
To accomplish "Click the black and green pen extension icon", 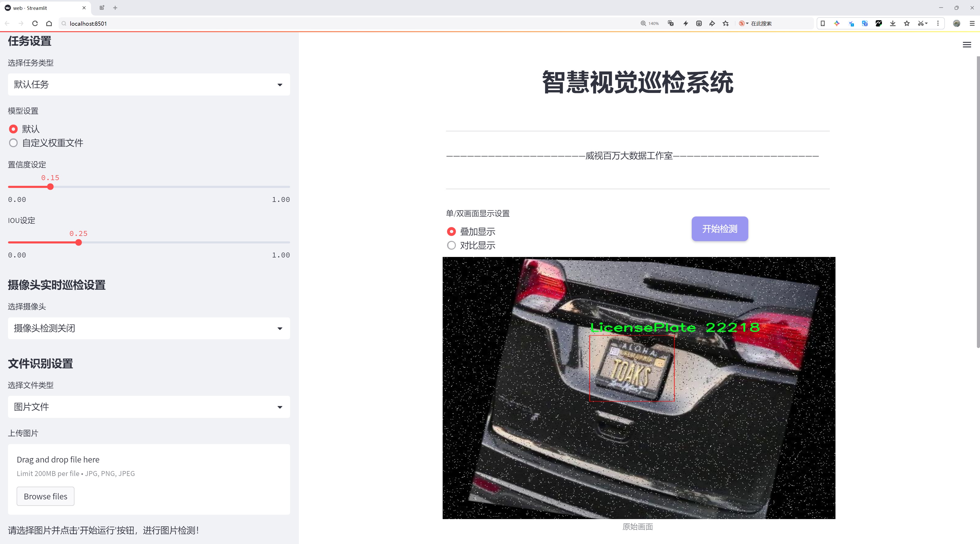I will point(879,23).
